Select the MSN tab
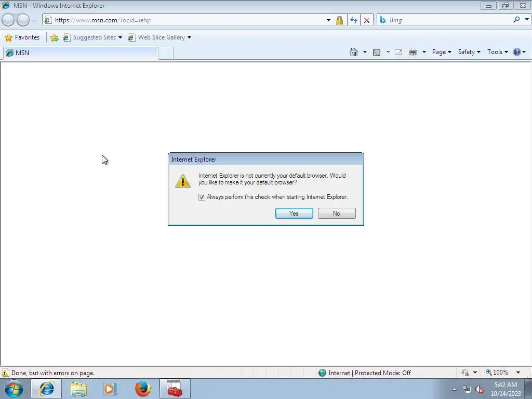Image resolution: width=532 pixels, height=399 pixels. [x=80, y=53]
